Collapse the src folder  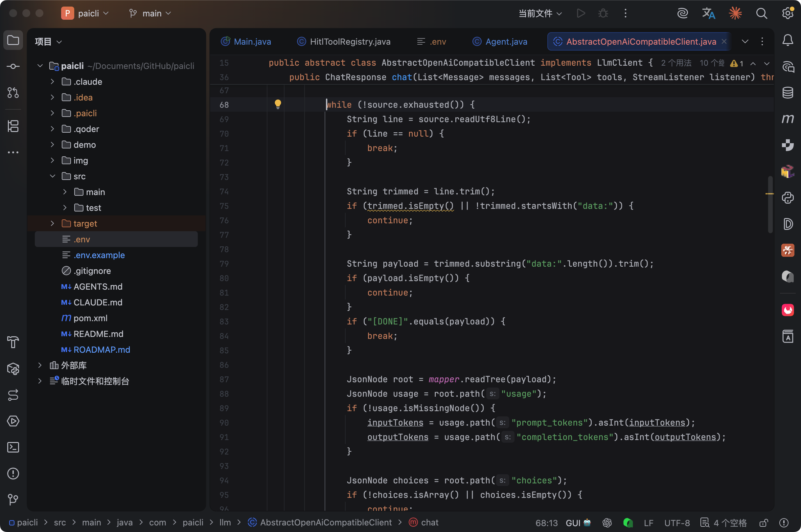click(x=52, y=176)
